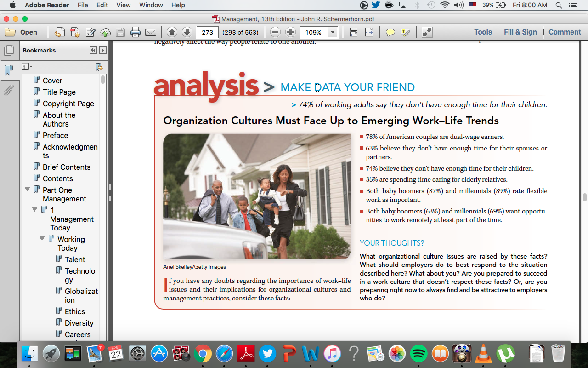Image resolution: width=588 pixels, height=368 pixels.
Task: Switch to read mode full view icon
Action: (x=427, y=32)
